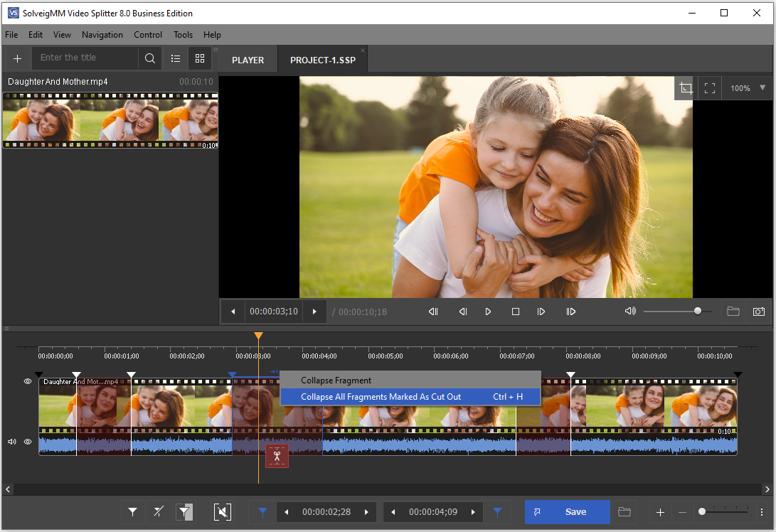Screen dimensions: 776x532
Task: Take a snapshot of the current frame
Action: 758,312
